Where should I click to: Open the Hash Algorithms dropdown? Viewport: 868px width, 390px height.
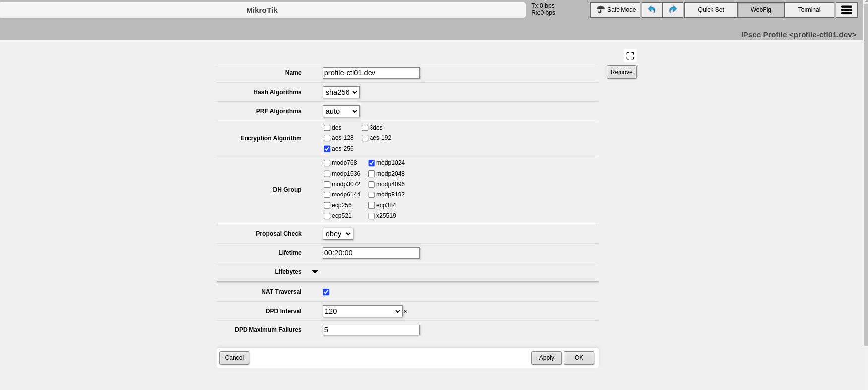pyautogui.click(x=341, y=92)
